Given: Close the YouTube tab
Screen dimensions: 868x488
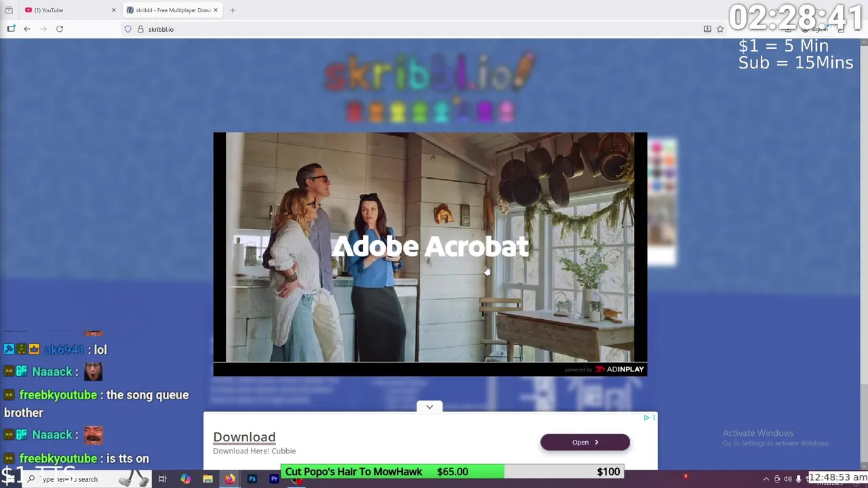Looking at the screenshot, I should pyautogui.click(x=114, y=10).
